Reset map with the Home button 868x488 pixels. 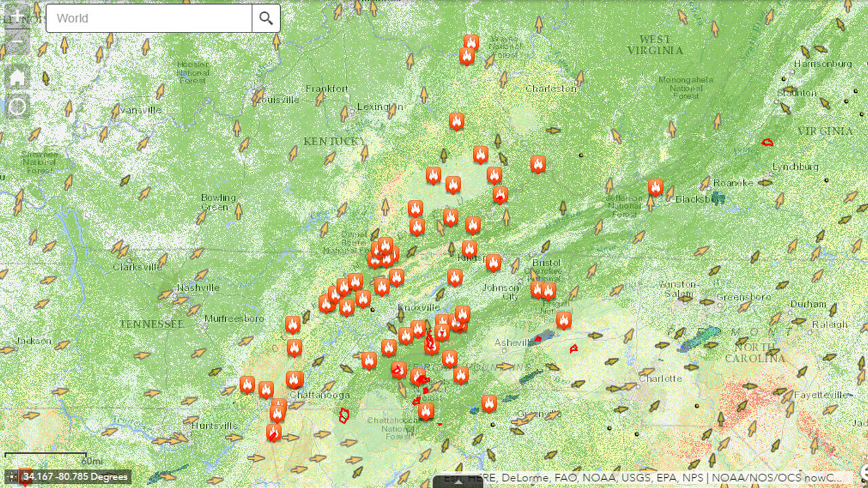coord(17,77)
